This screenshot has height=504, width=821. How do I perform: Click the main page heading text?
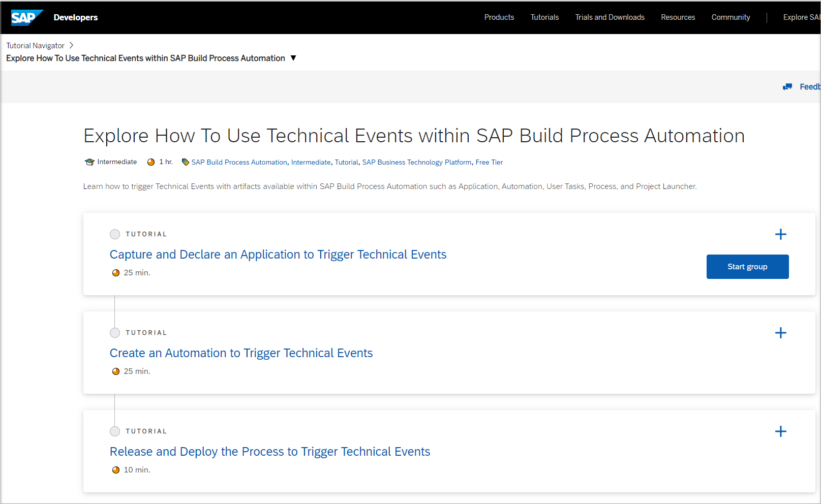coord(414,136)
